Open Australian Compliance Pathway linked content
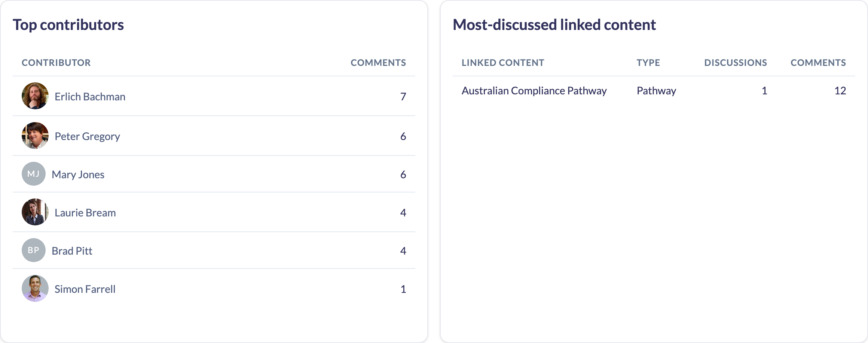 point(534,91)
